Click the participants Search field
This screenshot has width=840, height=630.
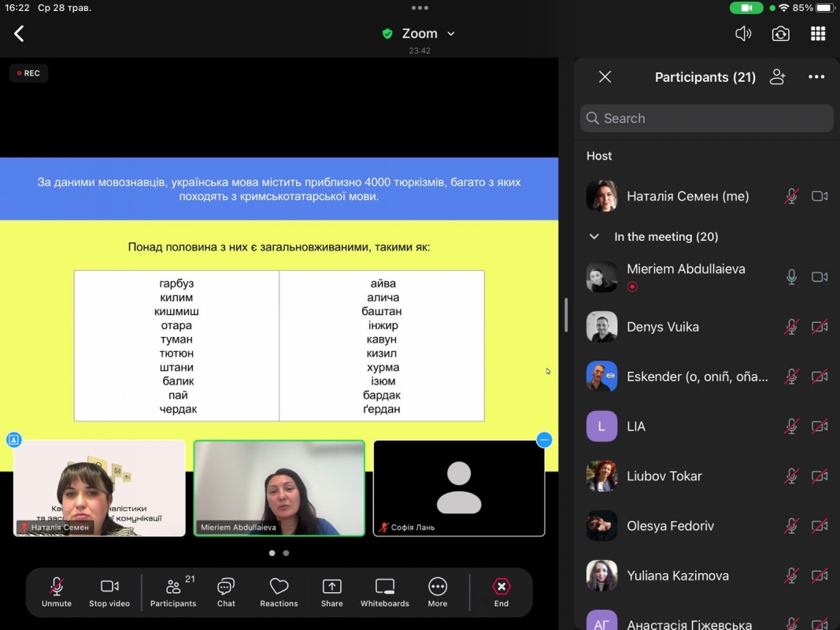pos(706,118)
